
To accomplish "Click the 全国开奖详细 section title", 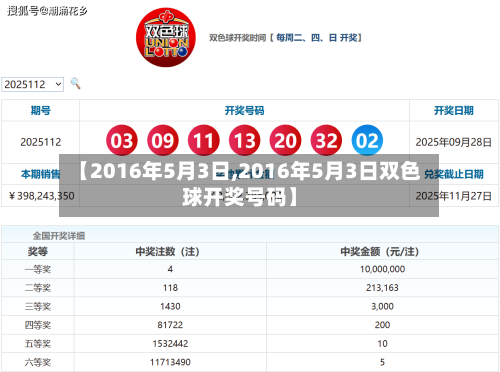I will tap(59, 236).
